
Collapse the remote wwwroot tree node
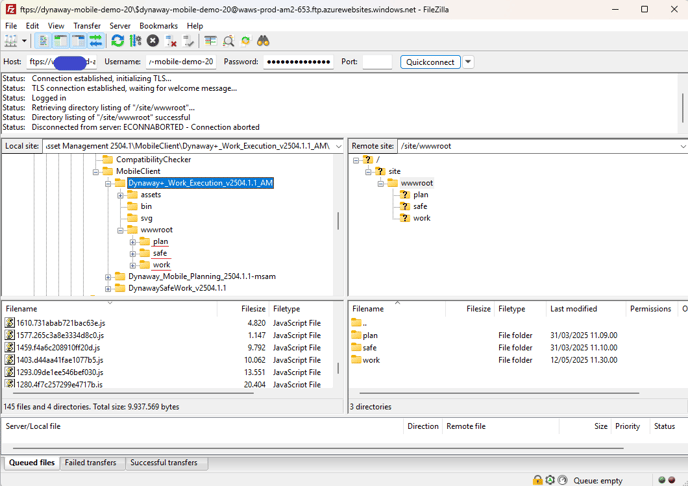pyautogui.click(x=380, y=183)
